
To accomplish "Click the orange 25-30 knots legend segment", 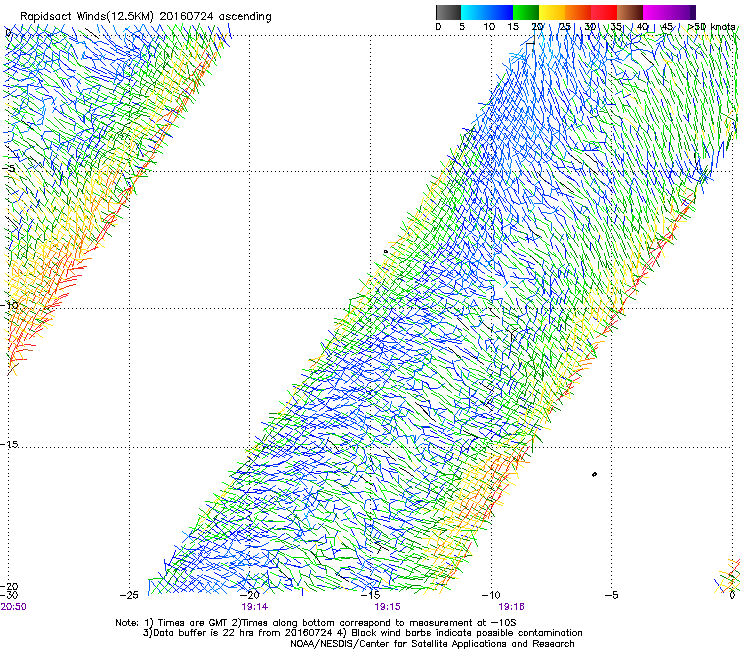I will (578, 12).
